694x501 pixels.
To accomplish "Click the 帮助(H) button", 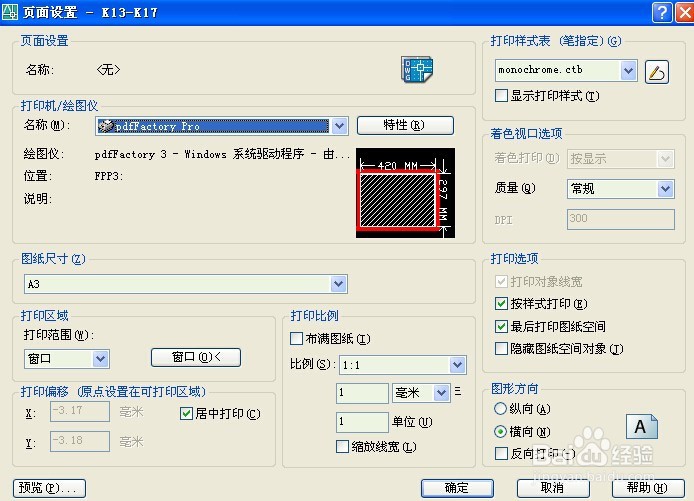I will 648,488.
